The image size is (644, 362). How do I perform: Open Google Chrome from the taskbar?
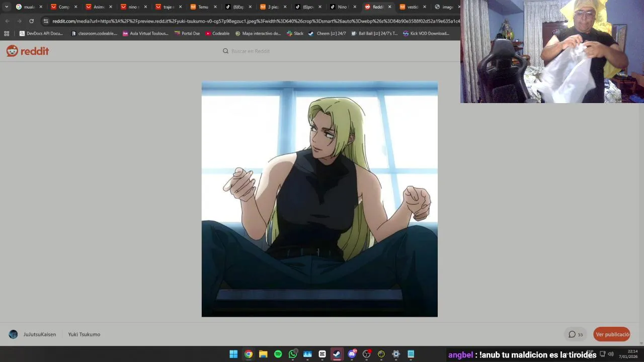point(249,354)
